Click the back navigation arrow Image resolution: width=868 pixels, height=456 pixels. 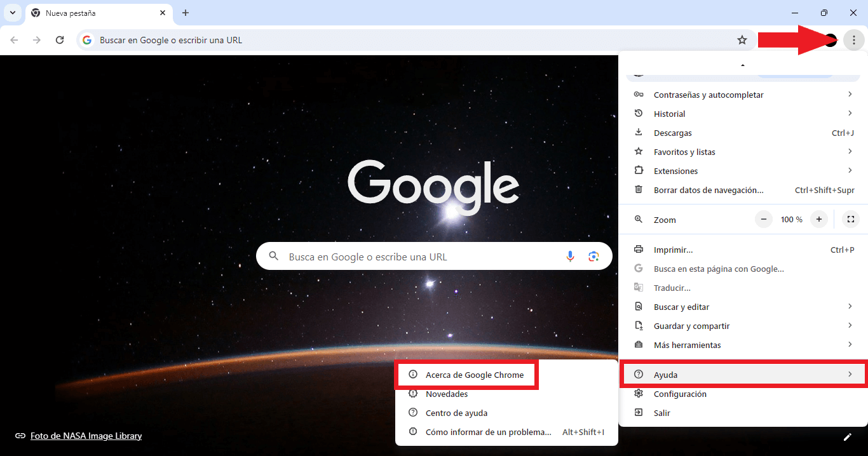(14, 40)
